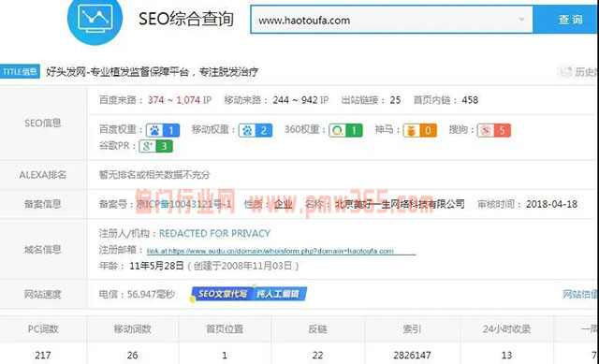Click the 24小时收录 value 13

pyautogui.click(x=506, y=356)
